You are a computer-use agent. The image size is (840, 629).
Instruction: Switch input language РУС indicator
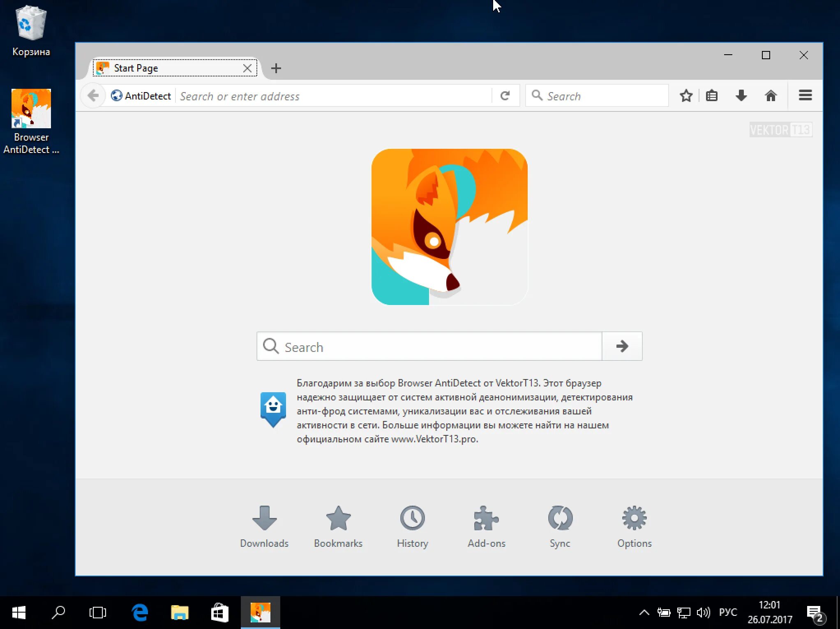728,612
